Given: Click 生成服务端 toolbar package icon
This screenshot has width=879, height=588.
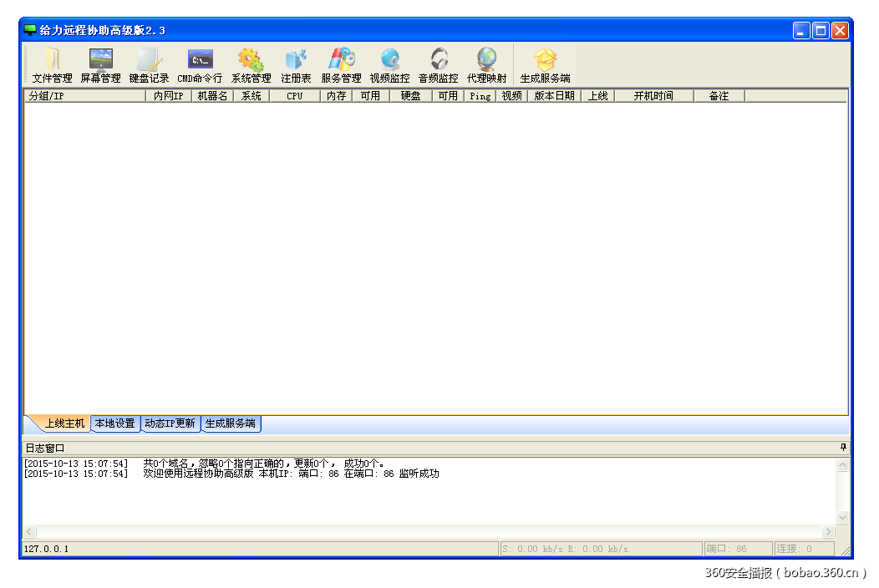Looking at the screenshot, I should click(x=545, y=65).
